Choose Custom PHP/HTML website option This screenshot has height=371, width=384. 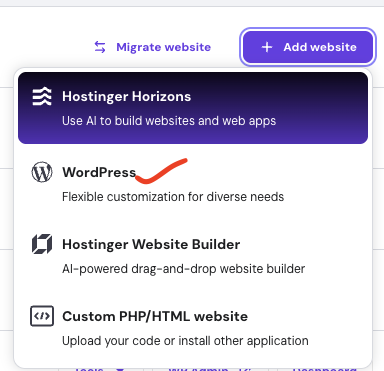193,328
